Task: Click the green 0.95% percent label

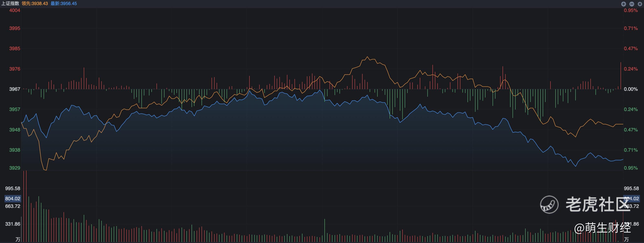Action: tap(631, 168)
